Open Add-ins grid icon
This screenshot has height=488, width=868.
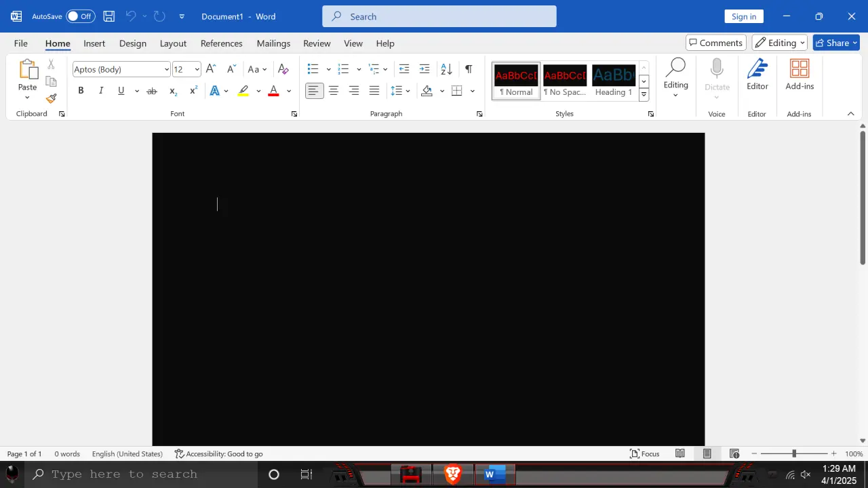[x=800, y=69]
